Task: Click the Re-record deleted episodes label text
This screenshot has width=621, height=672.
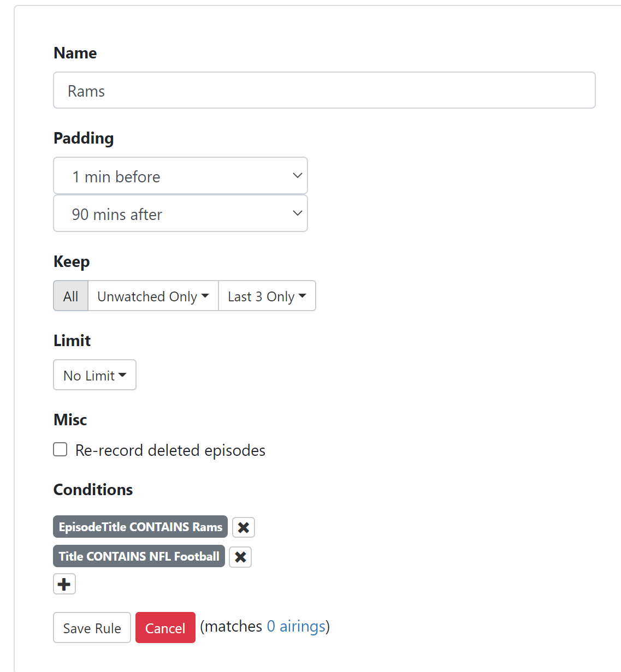Action: (x=170, y=450)
